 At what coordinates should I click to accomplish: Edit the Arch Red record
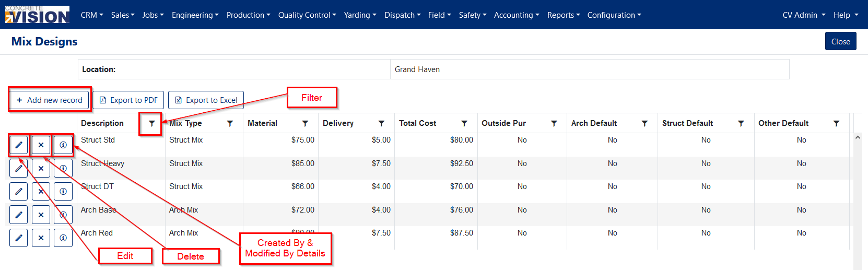pyautogui.click(x=19, y=238)
